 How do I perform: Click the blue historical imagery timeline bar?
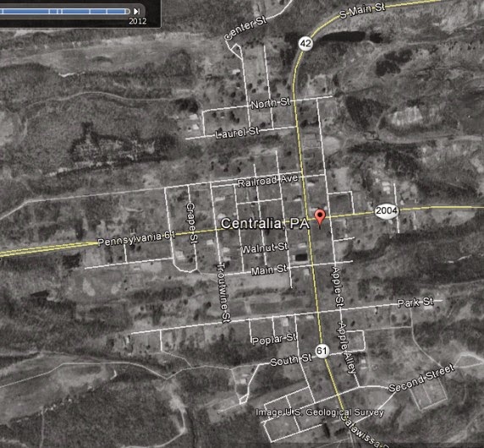point(65,11)
